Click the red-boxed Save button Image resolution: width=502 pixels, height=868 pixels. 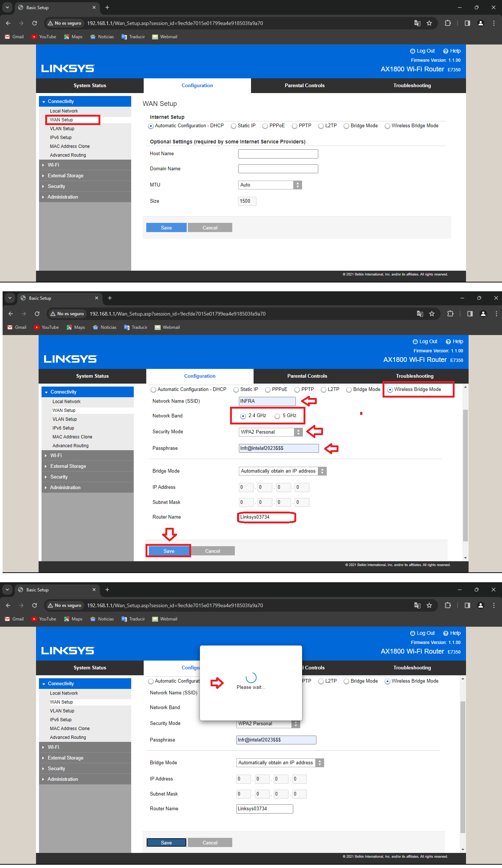point(169,551)
